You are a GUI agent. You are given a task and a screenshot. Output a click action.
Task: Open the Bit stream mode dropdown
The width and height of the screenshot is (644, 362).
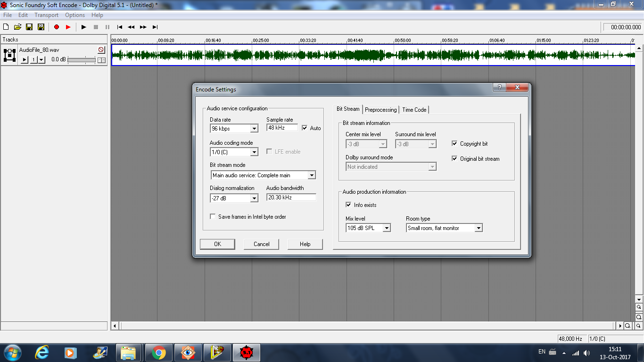coord(312,175)
